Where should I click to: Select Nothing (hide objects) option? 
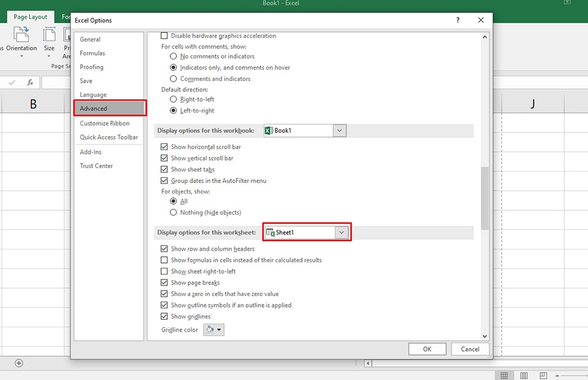tap(173, 212)
